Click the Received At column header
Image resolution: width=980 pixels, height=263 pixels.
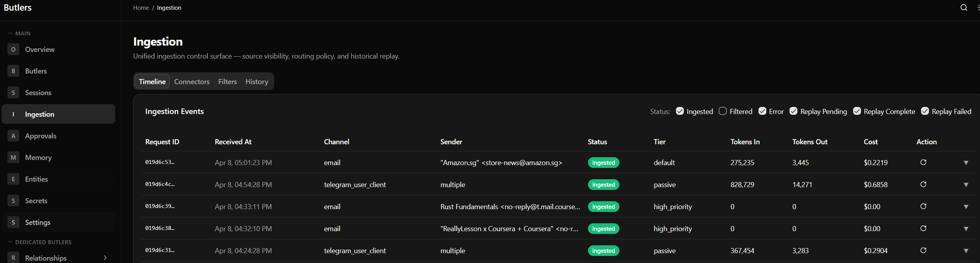pos(233,142)
